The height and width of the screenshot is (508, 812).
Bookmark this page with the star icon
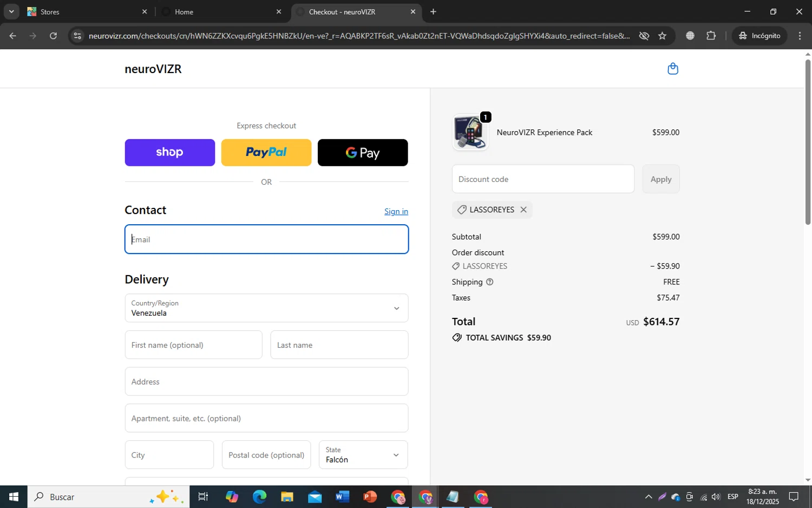(x=662, y=36)
